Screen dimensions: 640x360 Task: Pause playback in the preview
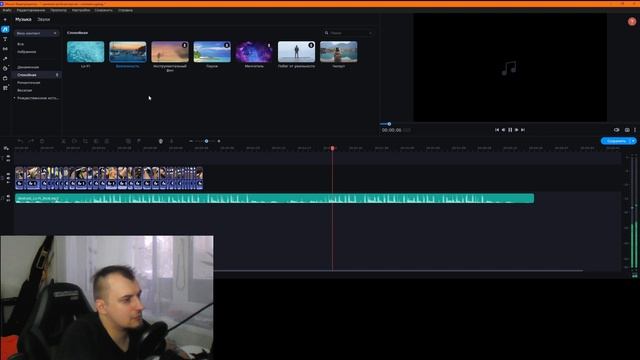point(510,130)
